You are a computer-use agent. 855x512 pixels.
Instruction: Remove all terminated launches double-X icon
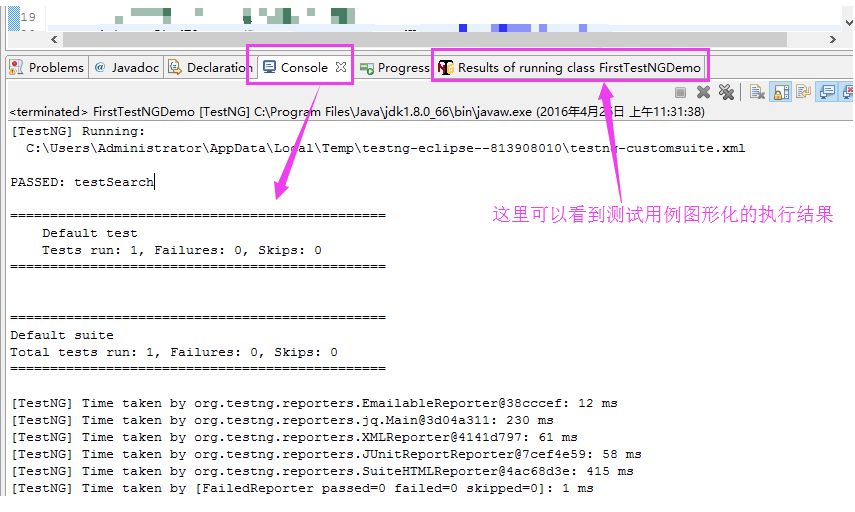[x=726, y=92]
